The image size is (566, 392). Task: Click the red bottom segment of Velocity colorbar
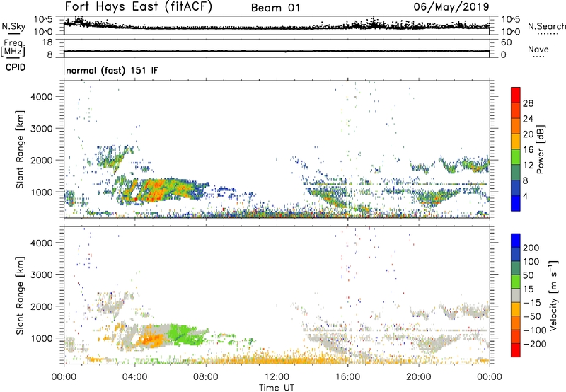pos(516,350)
